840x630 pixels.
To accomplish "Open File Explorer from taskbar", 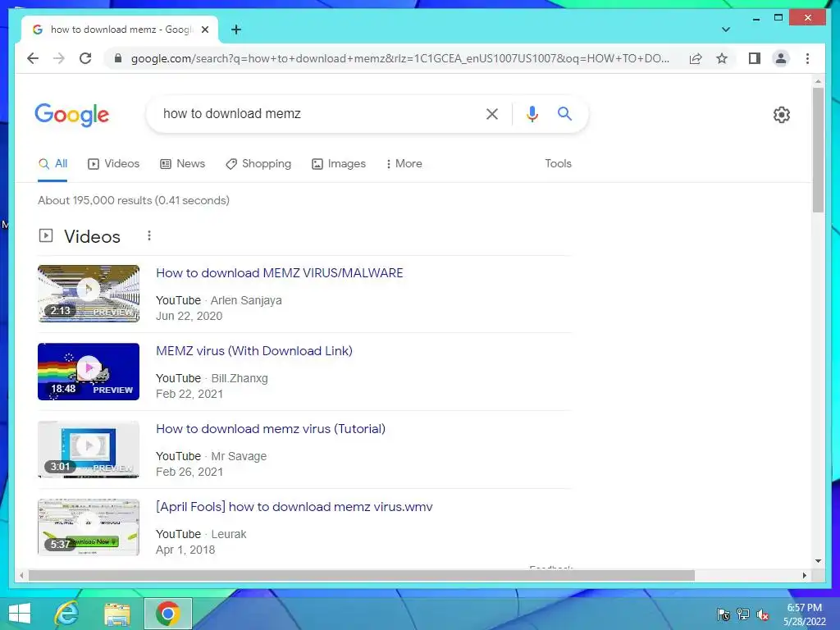I will click(116, 614).
